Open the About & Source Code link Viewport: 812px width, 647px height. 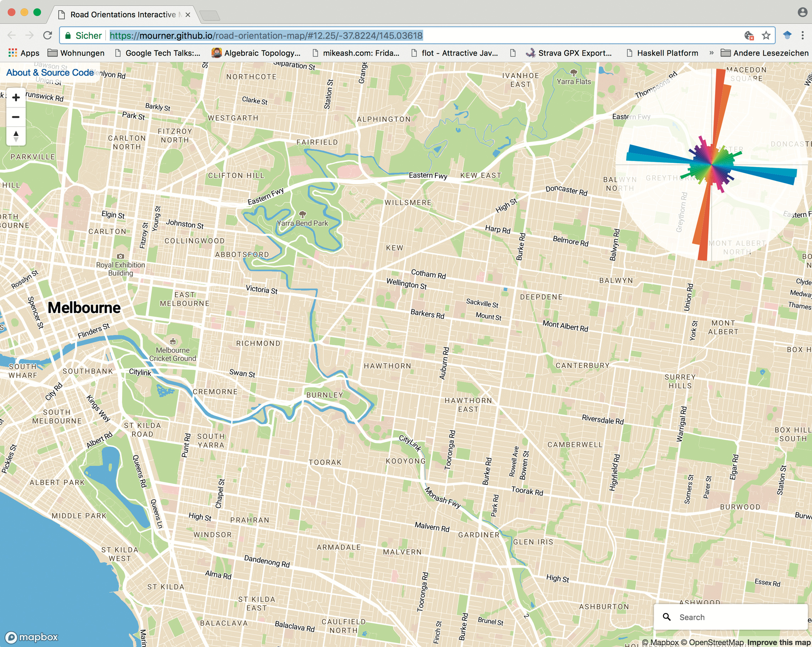(x=50, y=72)
